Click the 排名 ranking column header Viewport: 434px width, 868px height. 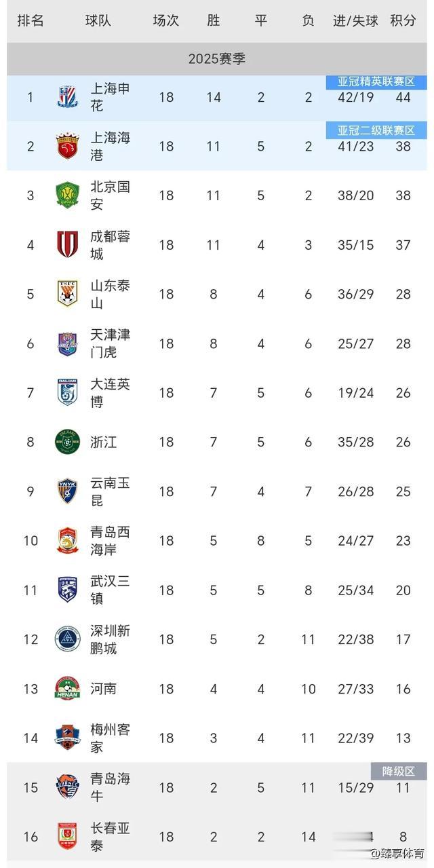(x=31, y=20)
